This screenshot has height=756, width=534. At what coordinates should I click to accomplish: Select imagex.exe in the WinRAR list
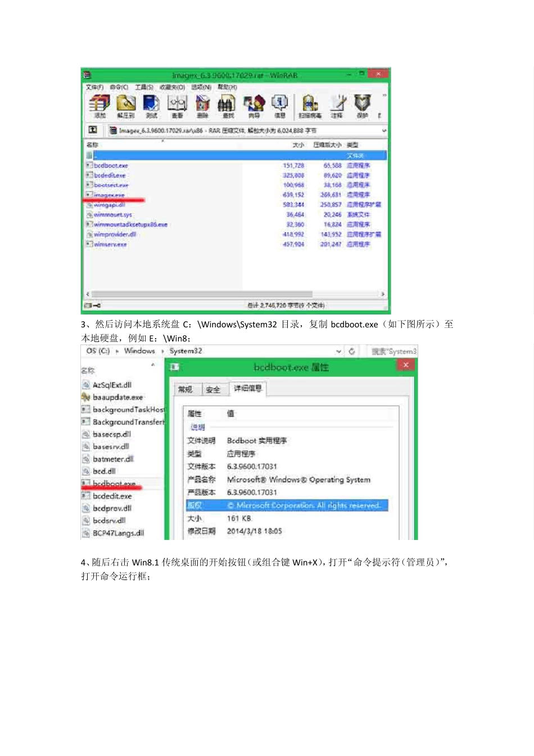click(x=109, y=195)
